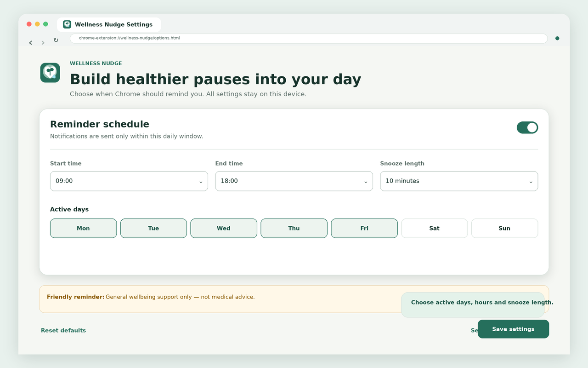The image size is (588, 368).
Task: Click the "Start time" field label
Action: pos(66,164)
